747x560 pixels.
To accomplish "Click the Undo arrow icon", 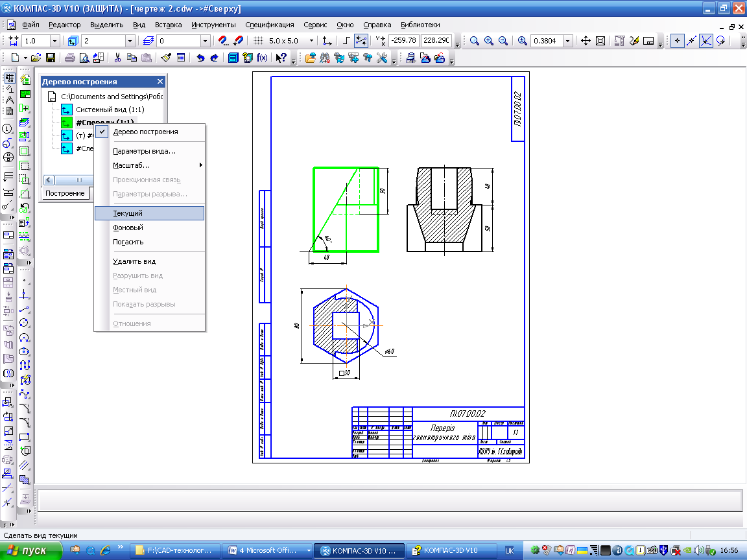I will point(200,58).
